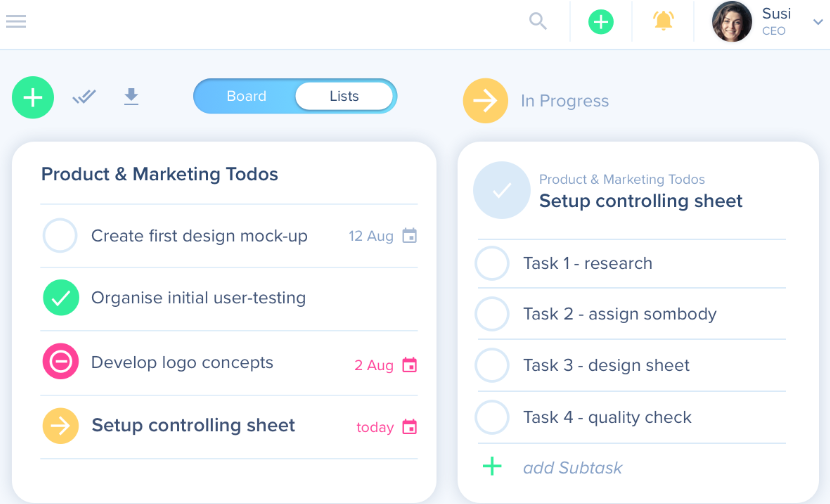
Task: Click the download icon
Action: [131, 96]
